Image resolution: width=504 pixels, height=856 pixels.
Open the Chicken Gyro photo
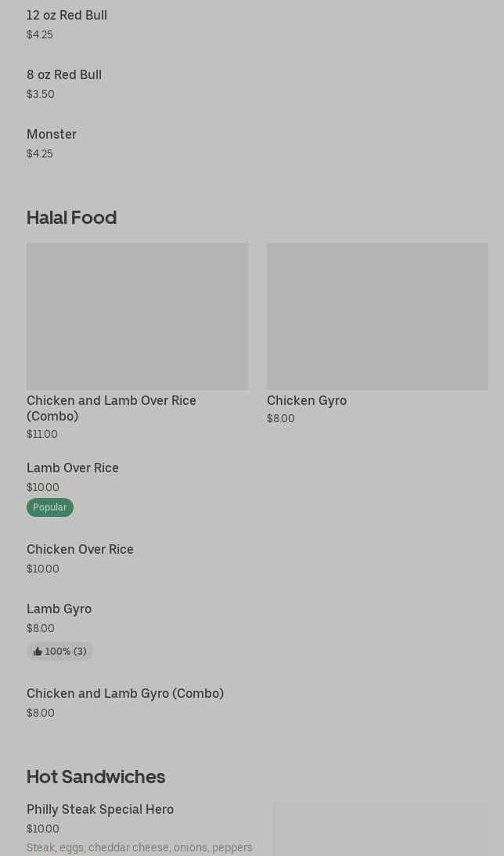pos(377,316)
